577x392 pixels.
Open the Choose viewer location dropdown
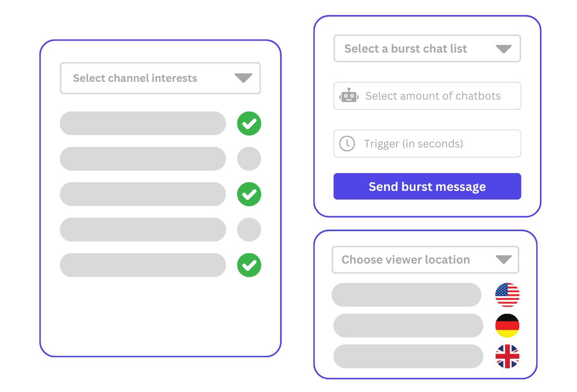pos(425,260)
